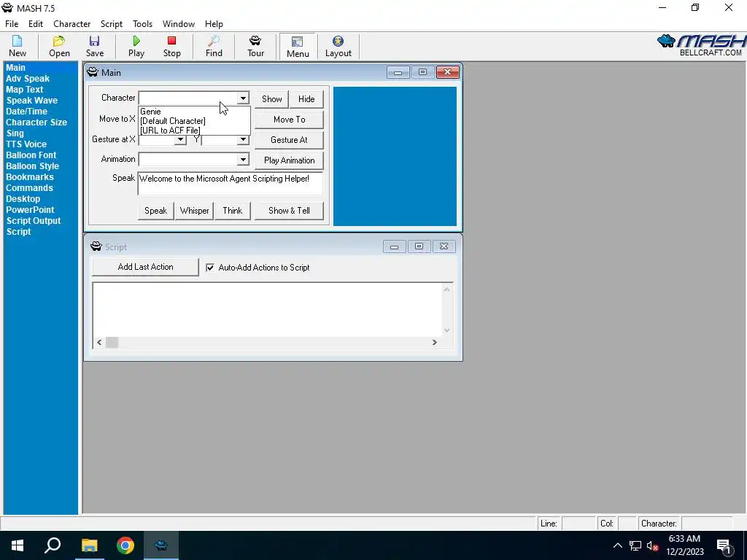Open Find with the magnifier toolbar icon
The height and width of the screenshot is (560, 747).
pos(214,46)
